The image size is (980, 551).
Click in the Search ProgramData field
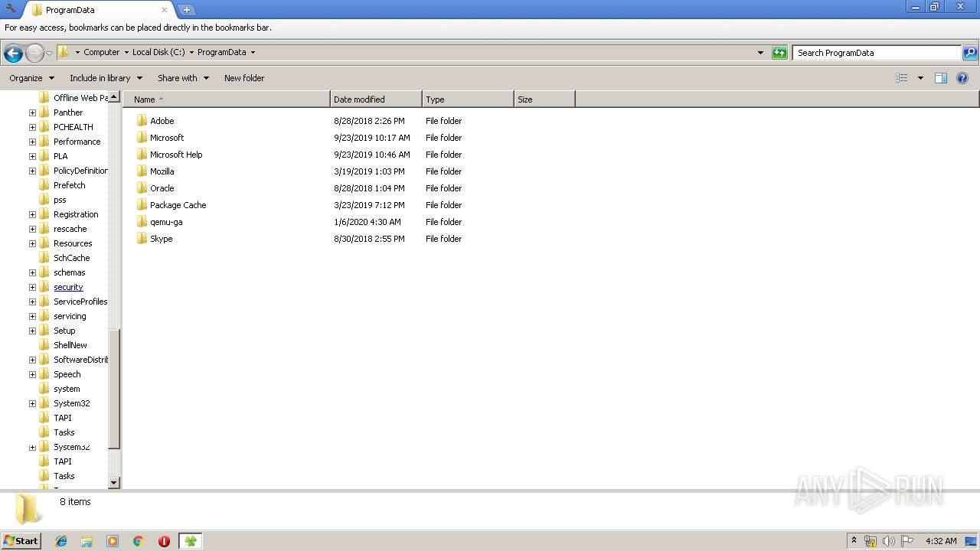point(877,53)
